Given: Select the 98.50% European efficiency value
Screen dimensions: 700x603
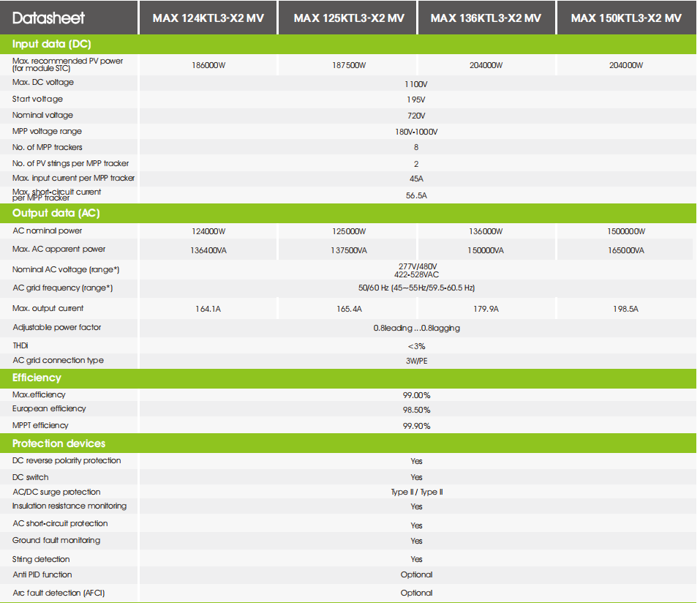Looking at the screenshot, I should click(x=416, y=410).
